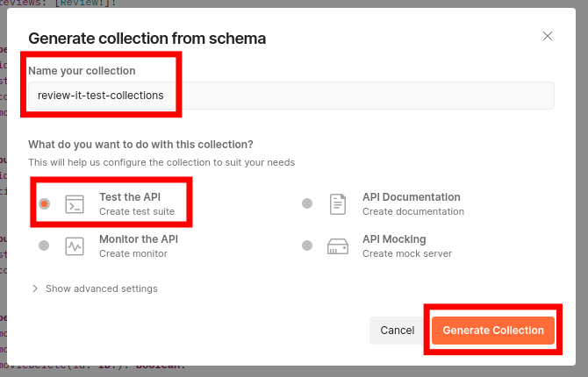The width and height of the screenshot is (588, 377).
Task: Select the API Documentation radio button
Action: tap(307, 203)
